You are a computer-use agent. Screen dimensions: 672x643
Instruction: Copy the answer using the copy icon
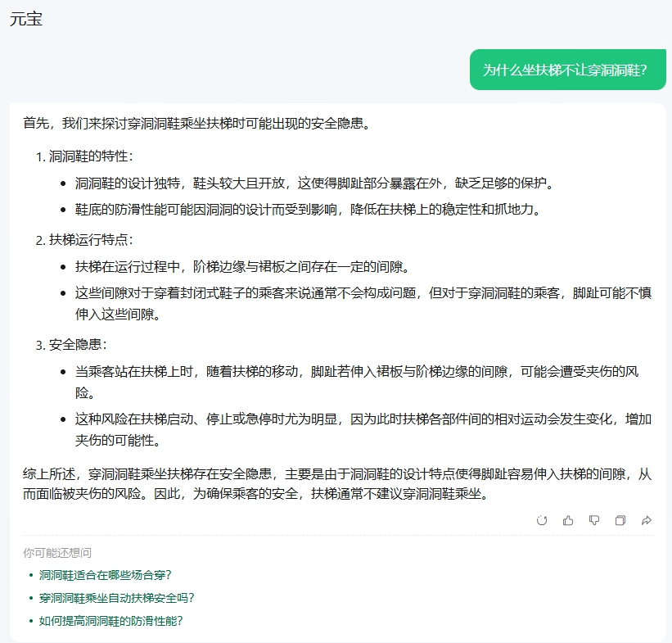tap(620, 520)
